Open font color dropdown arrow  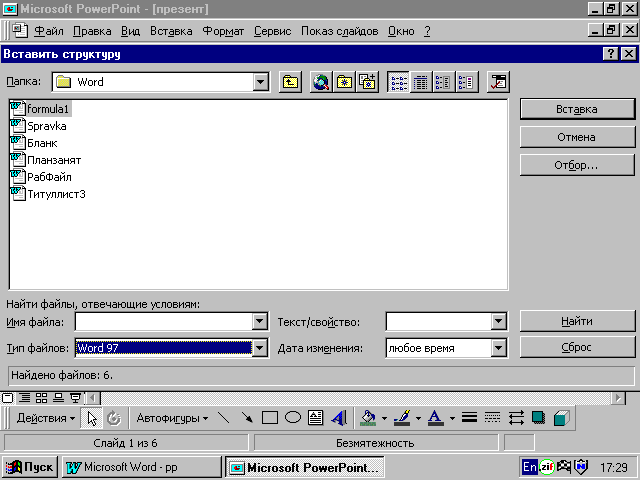point(452,418)
